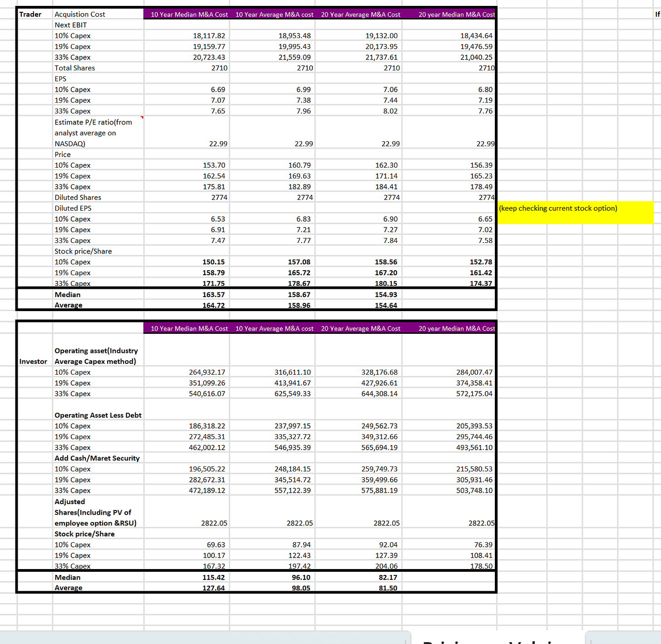This screenshot has width=661, height=644.
Task: Click the value 18,117.82
Action: tap(209, 36)
